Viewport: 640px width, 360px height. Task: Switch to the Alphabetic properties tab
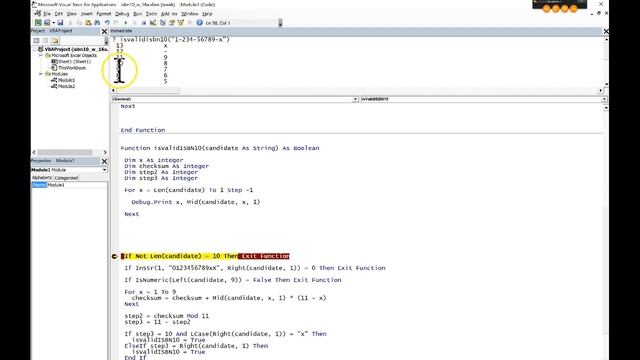coord(42,178)
